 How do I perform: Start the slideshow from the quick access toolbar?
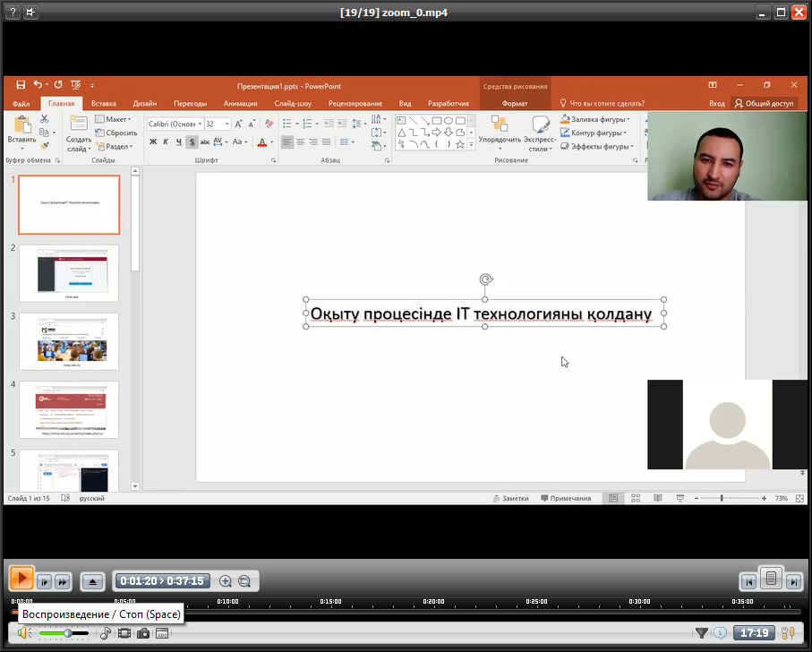pyautogui.click(x=75, y=85)
